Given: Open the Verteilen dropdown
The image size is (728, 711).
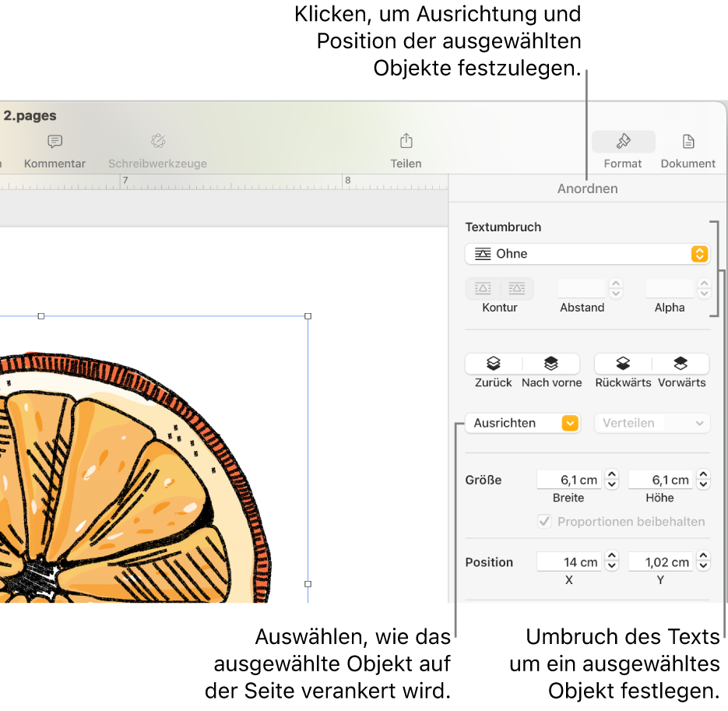Looking at the screenshot, I should [x=652, y=423].
